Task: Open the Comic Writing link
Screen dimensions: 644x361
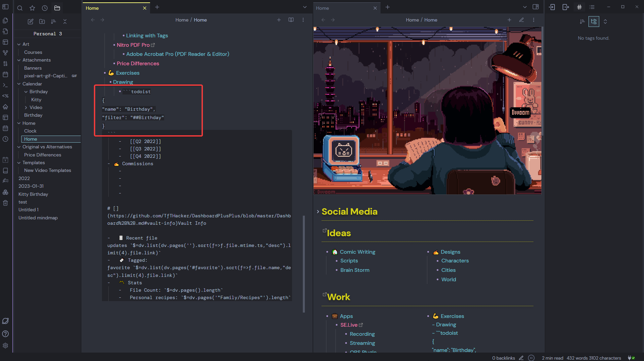Action: point(357,252)
